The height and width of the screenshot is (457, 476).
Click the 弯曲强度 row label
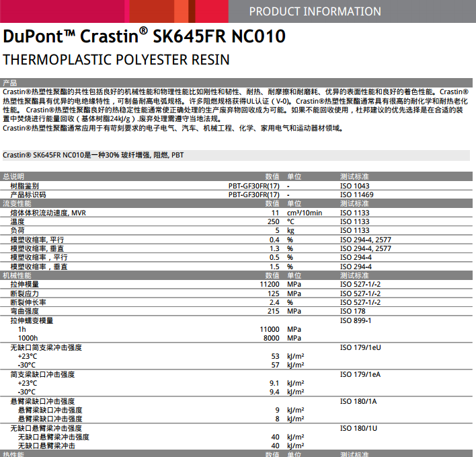coord(25,311)
